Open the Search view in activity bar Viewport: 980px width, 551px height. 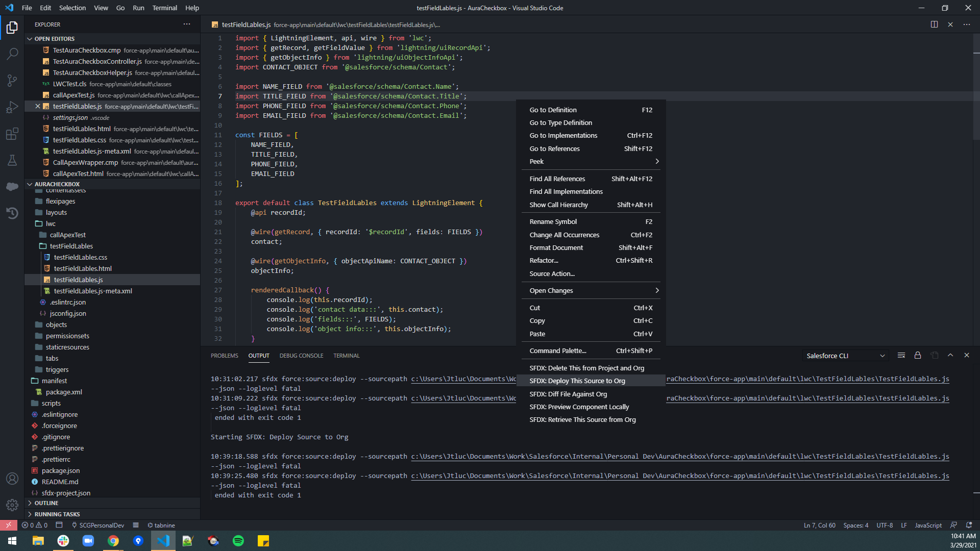(x=12, y=54)
